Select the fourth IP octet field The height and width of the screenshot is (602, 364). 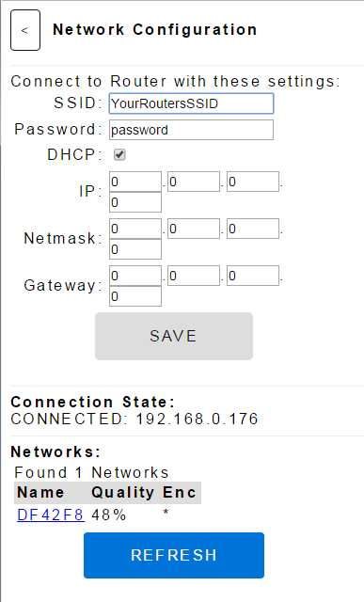pos(135,202)
